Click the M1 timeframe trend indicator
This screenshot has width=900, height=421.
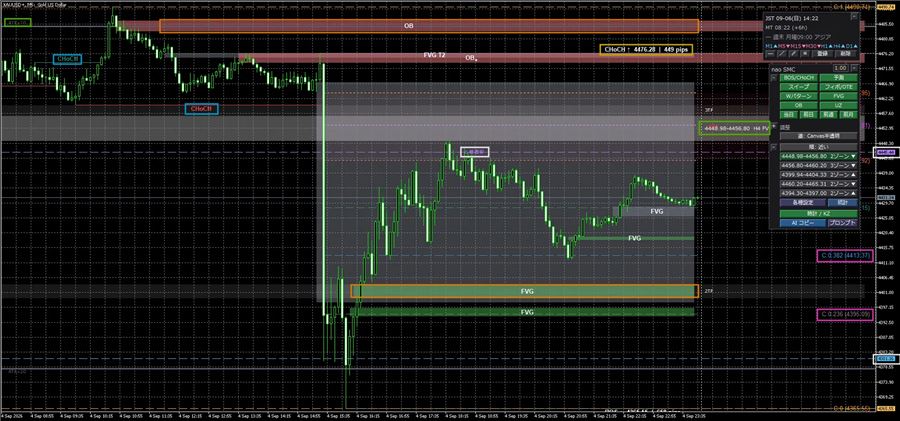771,47
